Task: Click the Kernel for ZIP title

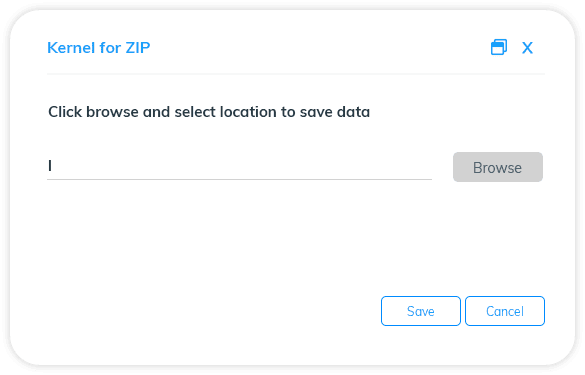Action: (98, 48)
